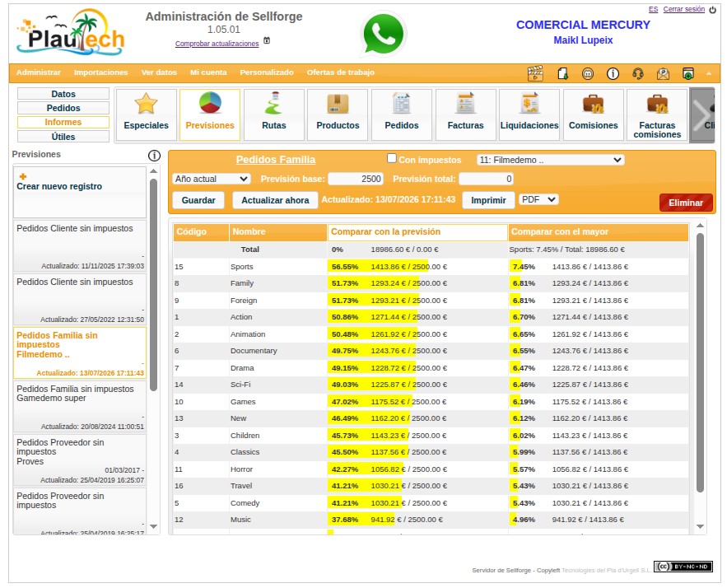Expand the PDF format dropdown
Screen dimensions: 727x588
538,199
